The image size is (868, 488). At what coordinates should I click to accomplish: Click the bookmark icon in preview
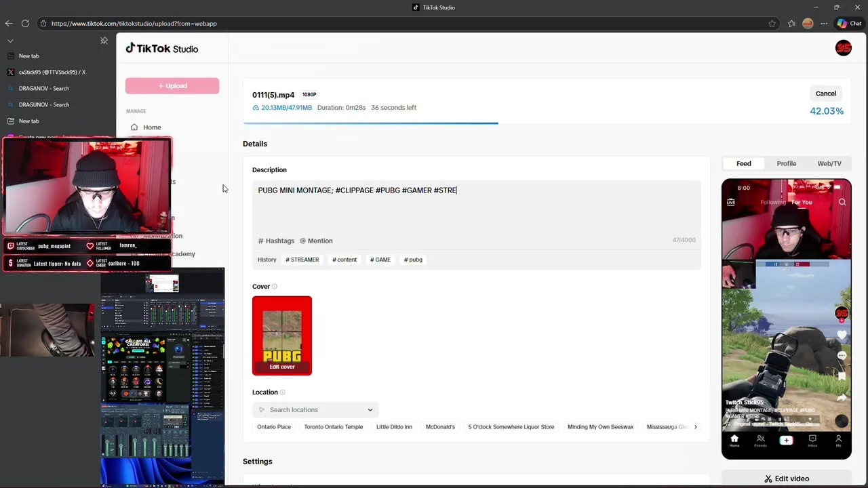[x=842, y=376]
